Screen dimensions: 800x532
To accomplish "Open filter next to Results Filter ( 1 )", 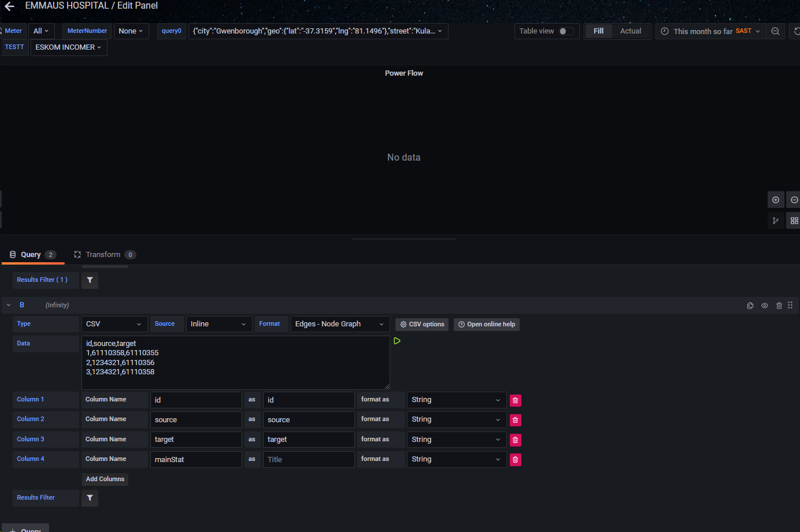I will tap(90, 280).
